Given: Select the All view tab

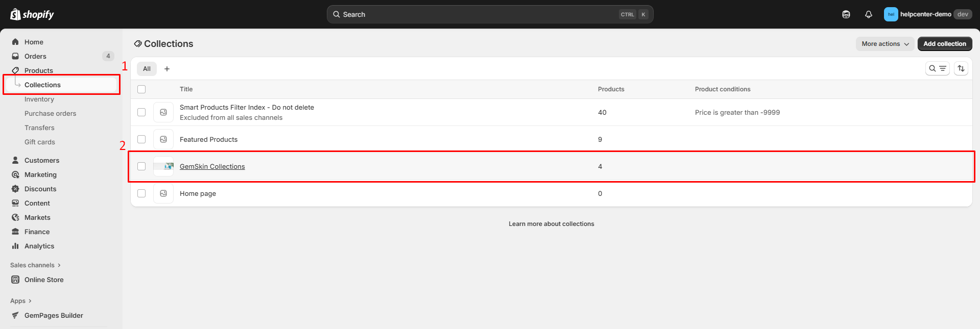Looking at the screenshot, I should pos(147,69).
